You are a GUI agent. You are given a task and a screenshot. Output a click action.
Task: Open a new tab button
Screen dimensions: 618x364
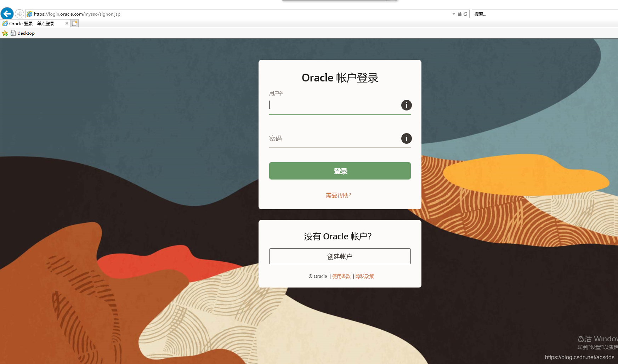[74, 23]
